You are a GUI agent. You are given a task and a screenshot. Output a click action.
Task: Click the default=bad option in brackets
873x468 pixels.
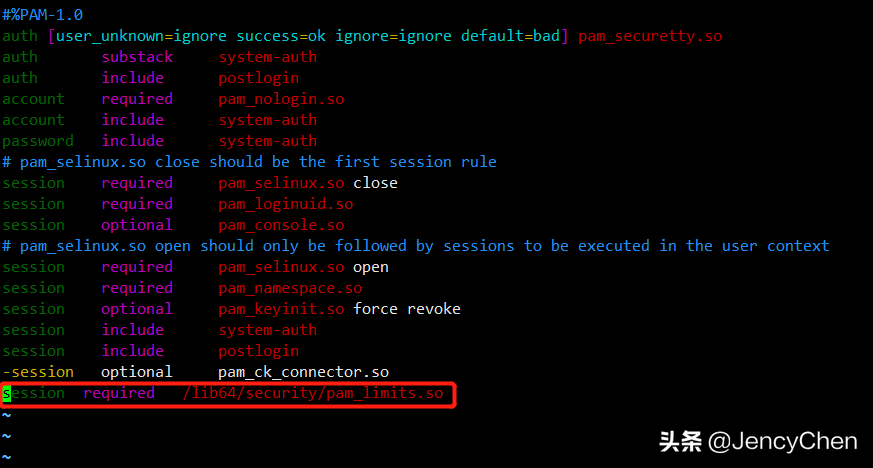click(510, 36)
